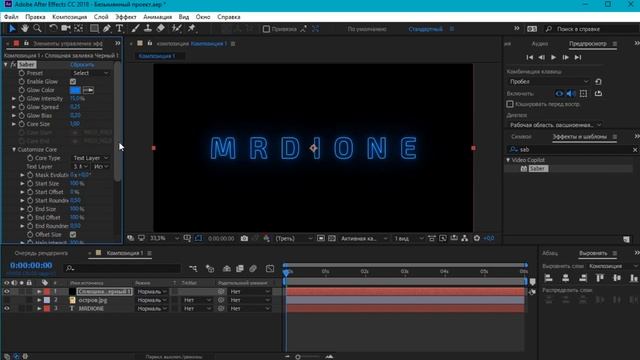
Task: Click the frame blending icon in timeline
Action: (240, 269)
